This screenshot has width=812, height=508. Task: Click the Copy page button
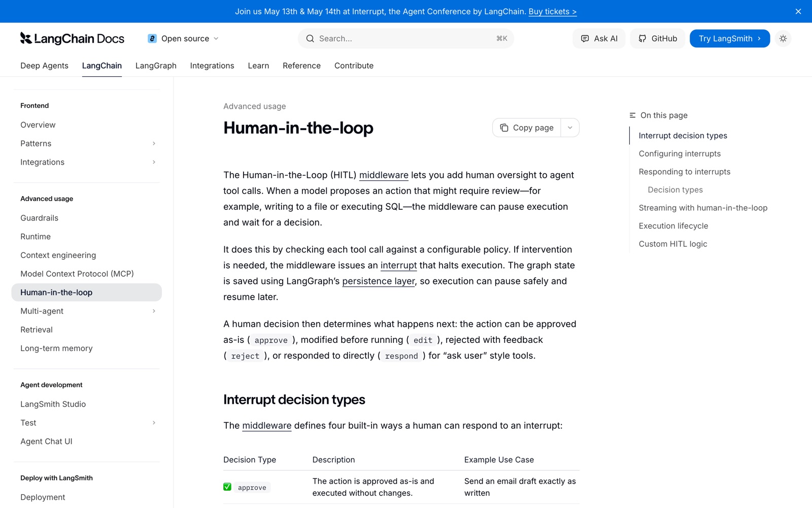tap(527, 128)
